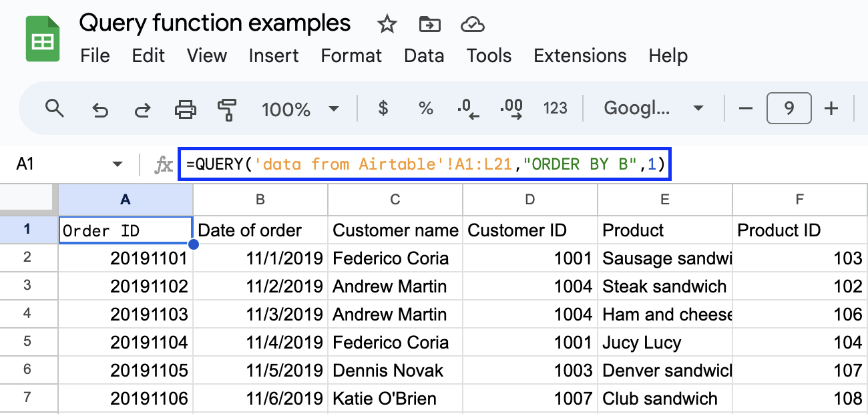Select column D header
868x414 pixels.
coord(530,199)
